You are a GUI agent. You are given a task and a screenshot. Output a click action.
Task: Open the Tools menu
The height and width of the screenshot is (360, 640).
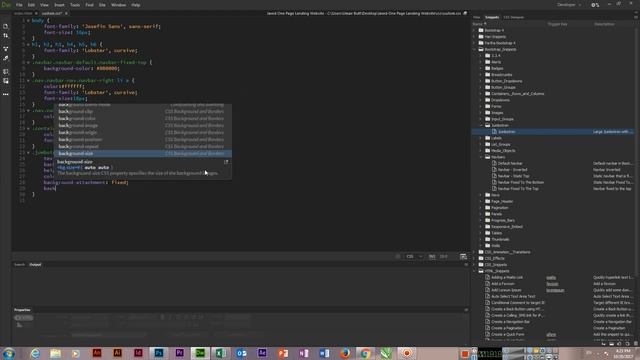pos(75,5)
